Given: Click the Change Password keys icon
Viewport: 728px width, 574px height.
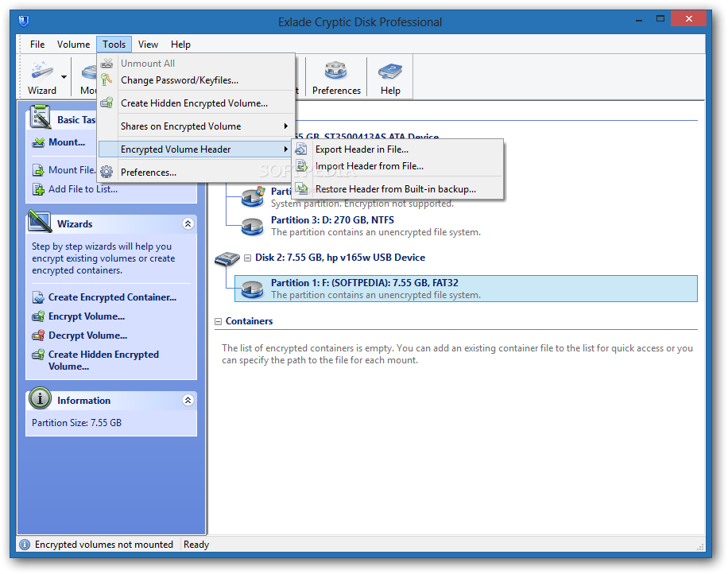Looking at the screenshot, I should click(106, 80).
